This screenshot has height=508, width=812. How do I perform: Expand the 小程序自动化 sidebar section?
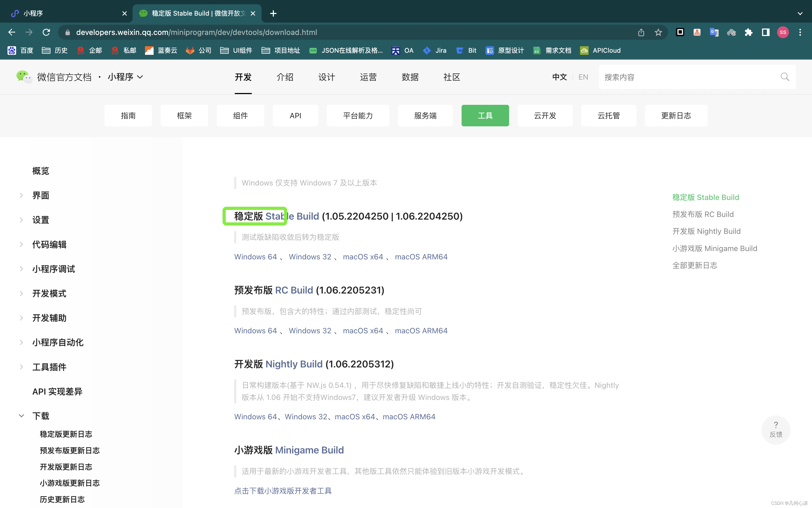coord(21,342)
